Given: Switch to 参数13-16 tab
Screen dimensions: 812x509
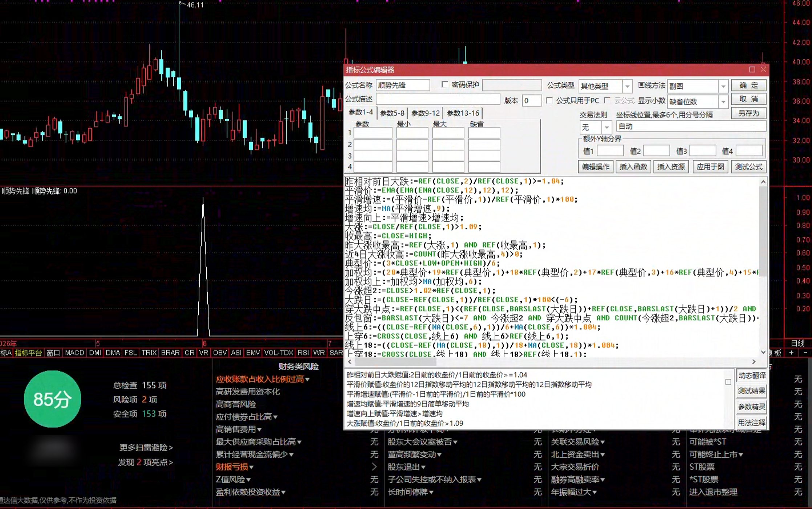Looking at the screenshot, I should tap(463, 113).
